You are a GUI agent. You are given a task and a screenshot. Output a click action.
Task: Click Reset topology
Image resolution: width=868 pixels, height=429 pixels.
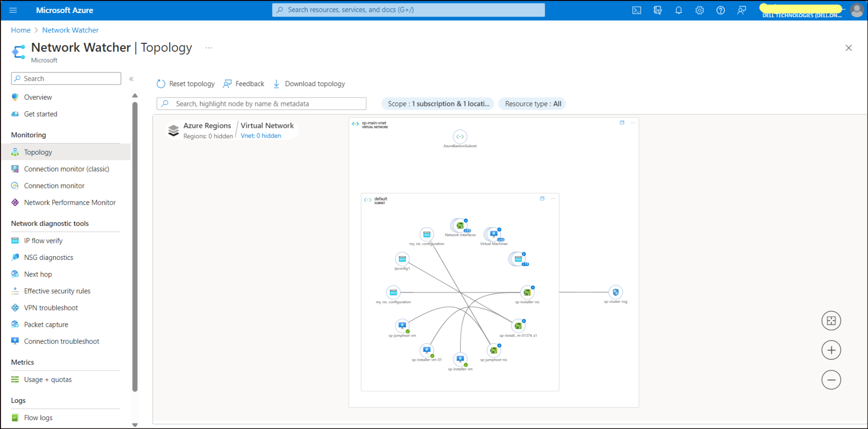coord(186,84)
